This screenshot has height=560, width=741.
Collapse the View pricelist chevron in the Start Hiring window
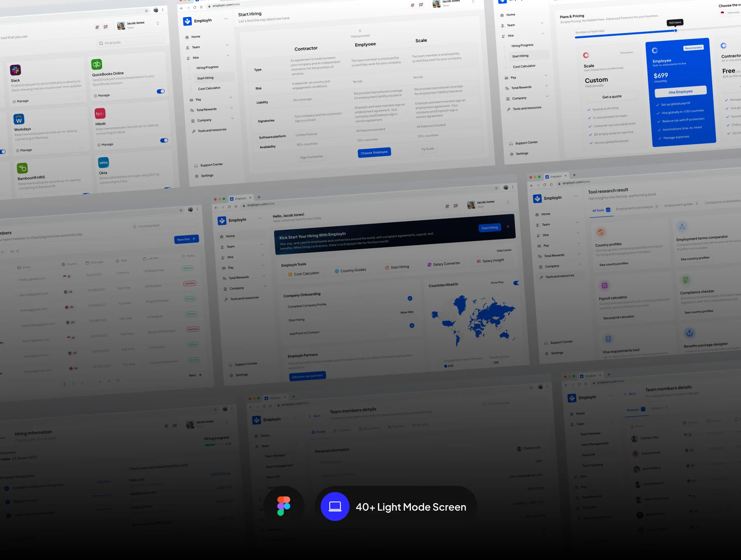pos(360,31)
